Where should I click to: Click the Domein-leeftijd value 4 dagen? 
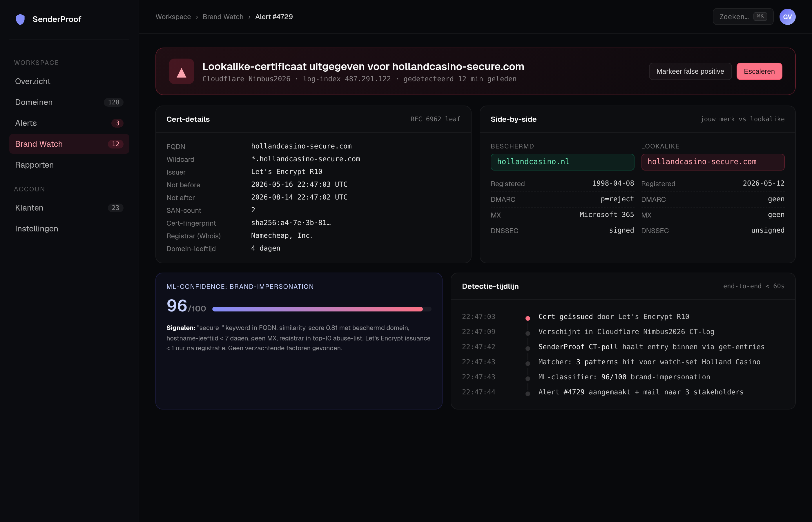[265, 248]
